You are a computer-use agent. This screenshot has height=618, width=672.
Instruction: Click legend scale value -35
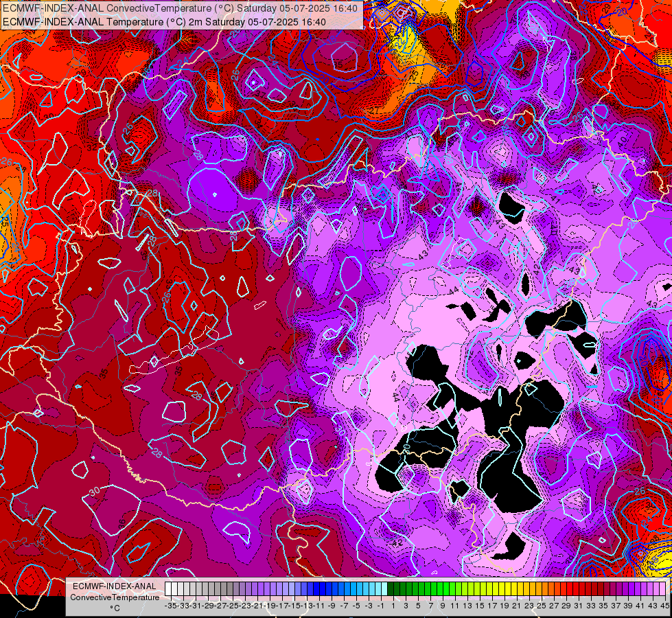tap(170, 606)
